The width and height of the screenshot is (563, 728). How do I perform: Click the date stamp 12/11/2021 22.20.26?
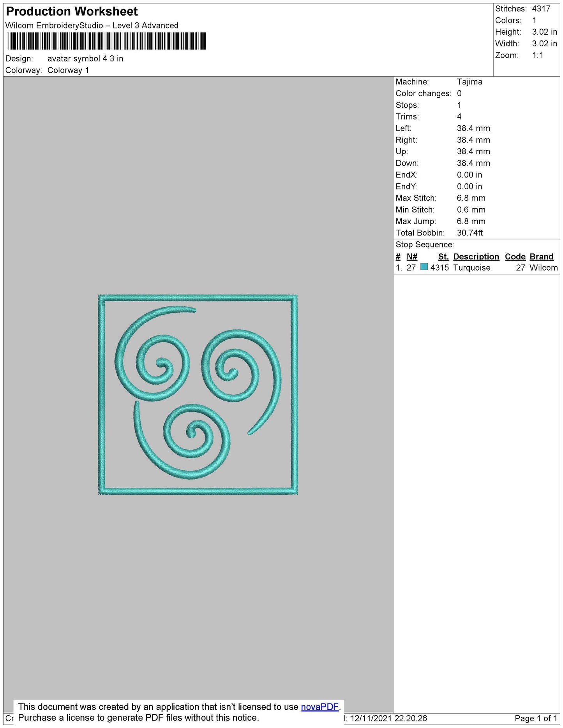pos(388,718)
